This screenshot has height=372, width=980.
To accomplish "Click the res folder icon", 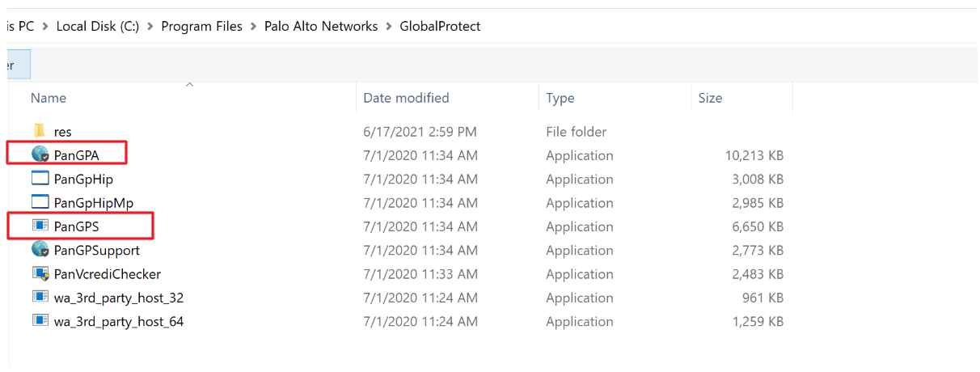I will tap(40, 131).
